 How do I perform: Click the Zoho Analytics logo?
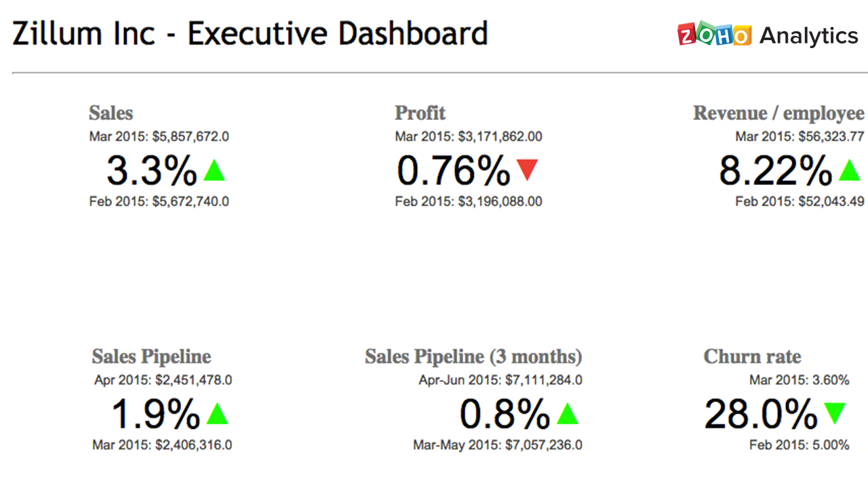[x=768, y=35]
